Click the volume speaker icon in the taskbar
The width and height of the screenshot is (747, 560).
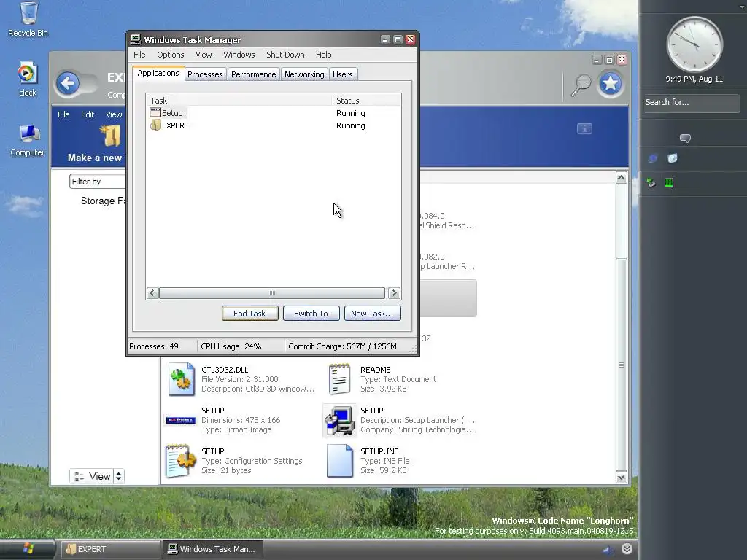pyautogui.click(x=608, y=550)
